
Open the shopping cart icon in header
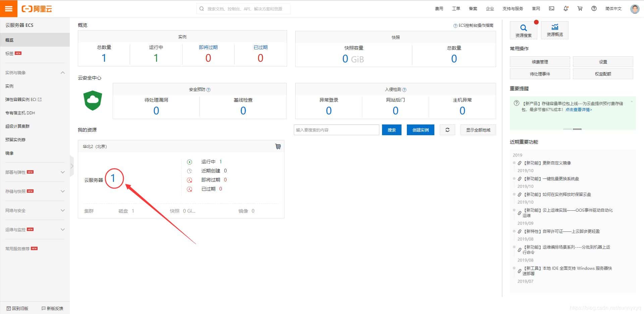click(580, 9)
